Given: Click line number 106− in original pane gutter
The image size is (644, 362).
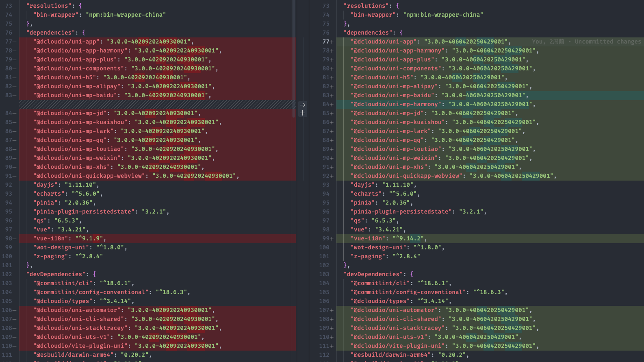Looking at the screenshot, I should [x=9, y=310].
